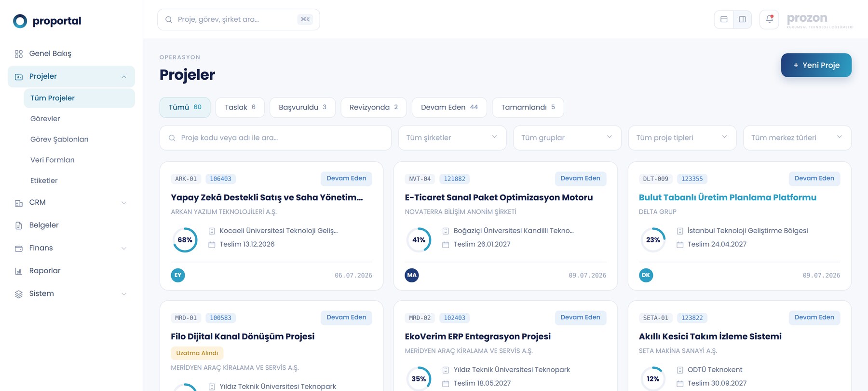868x391 pixels.
Task: Click the DLT-009 code tag
Action: (x=656, y=179)
